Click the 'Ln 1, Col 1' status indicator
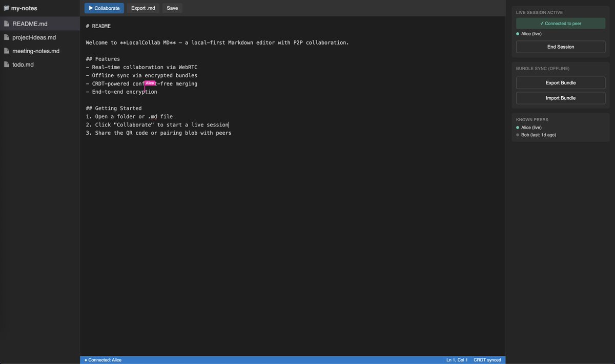The image size is (615, 364). point(457,360)
